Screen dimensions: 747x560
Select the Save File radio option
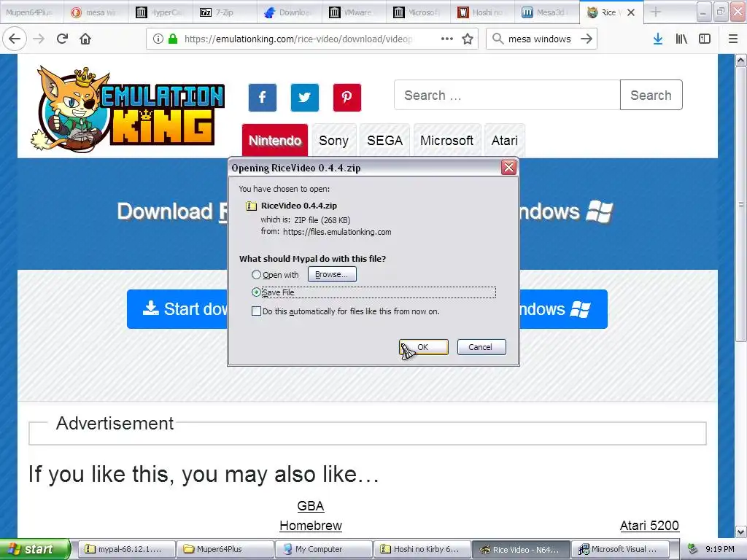coord(256,292)
